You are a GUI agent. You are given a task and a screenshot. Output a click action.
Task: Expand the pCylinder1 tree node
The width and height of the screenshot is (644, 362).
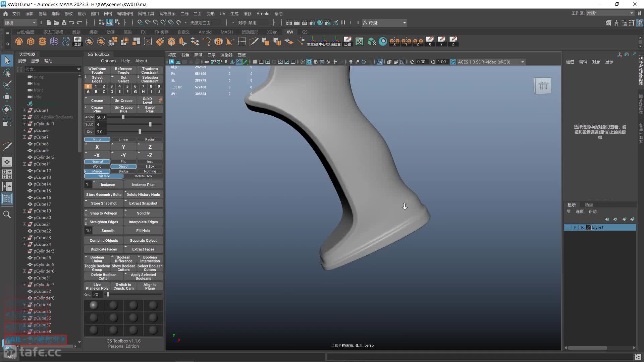(24, 124)
